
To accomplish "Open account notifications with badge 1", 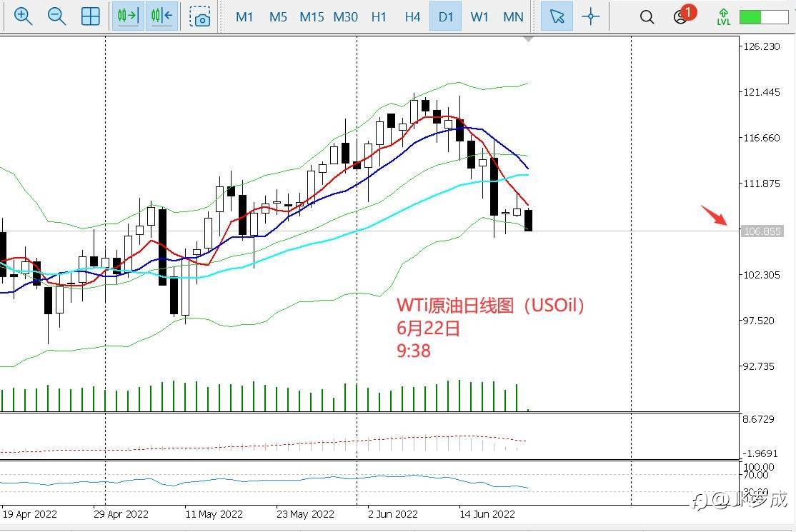I will pos(684,15).
